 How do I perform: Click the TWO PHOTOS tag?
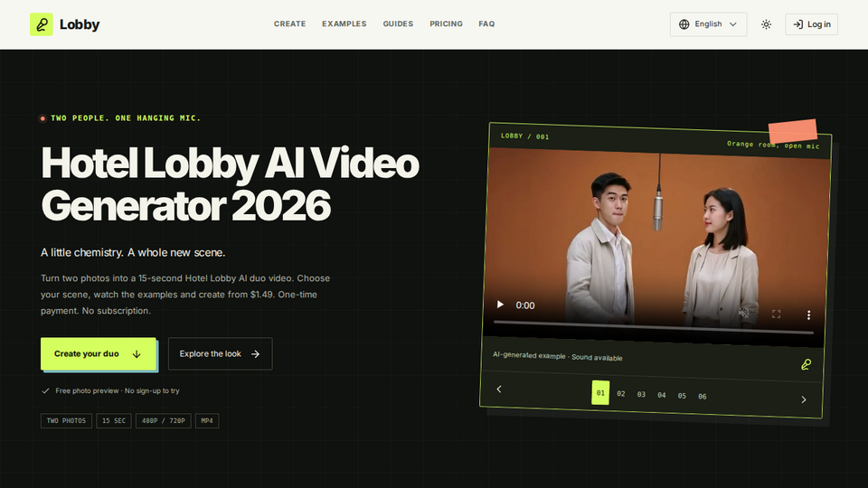click(66, 420)
